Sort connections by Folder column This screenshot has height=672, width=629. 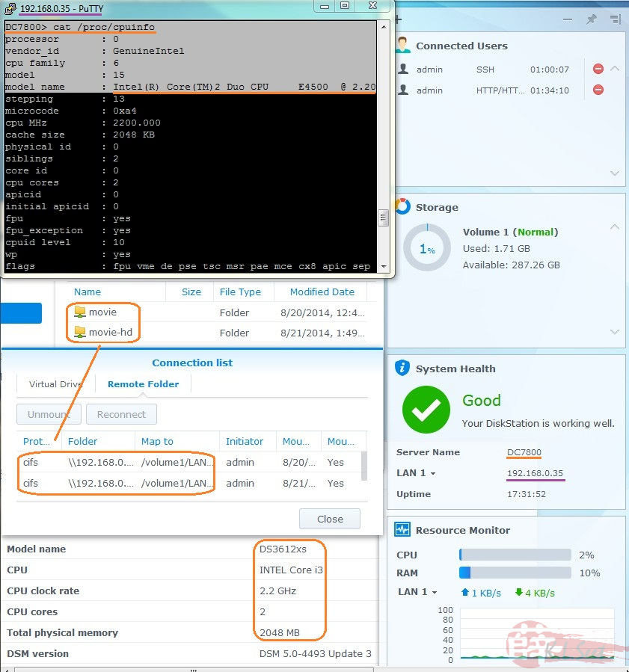pos(98,442)
